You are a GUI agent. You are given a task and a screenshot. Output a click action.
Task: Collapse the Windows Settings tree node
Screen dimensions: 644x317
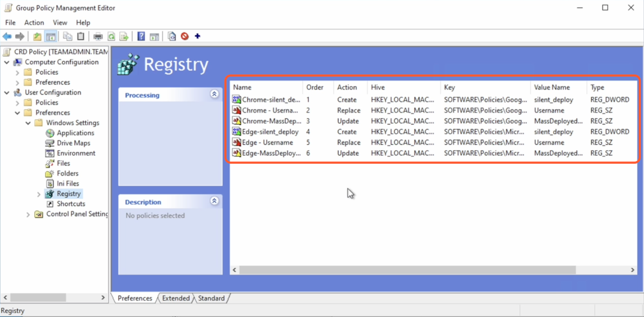[28, 123]
